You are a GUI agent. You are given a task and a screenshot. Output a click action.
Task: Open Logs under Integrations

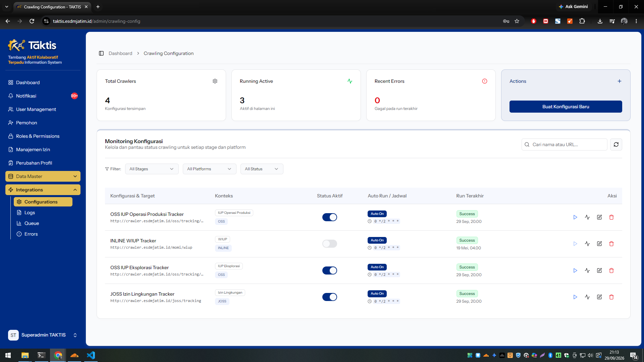pyautogui.click(x=43, y=213)
